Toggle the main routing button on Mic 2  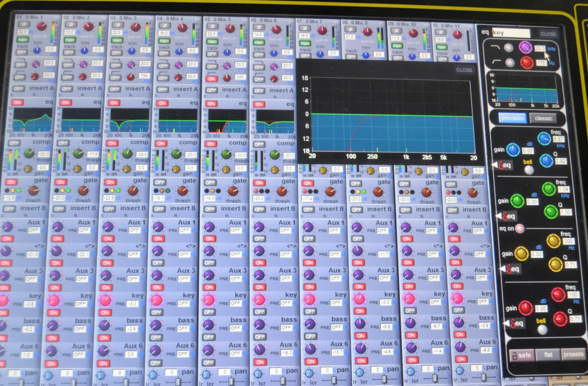coord(70,40)
